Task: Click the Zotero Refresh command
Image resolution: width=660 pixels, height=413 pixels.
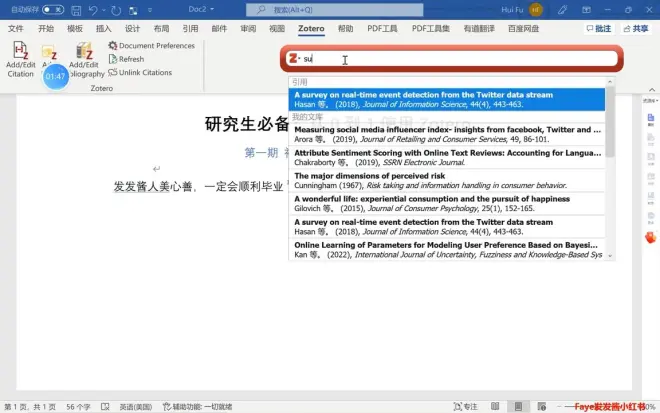Action: tap(126, 59)
